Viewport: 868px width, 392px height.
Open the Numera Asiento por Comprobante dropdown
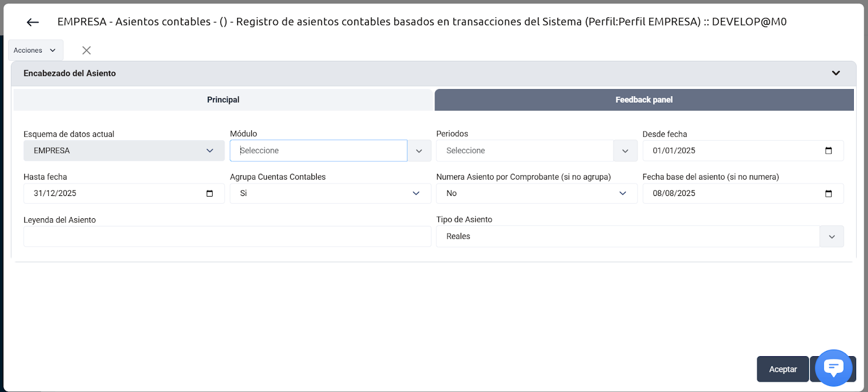[537, 193]
